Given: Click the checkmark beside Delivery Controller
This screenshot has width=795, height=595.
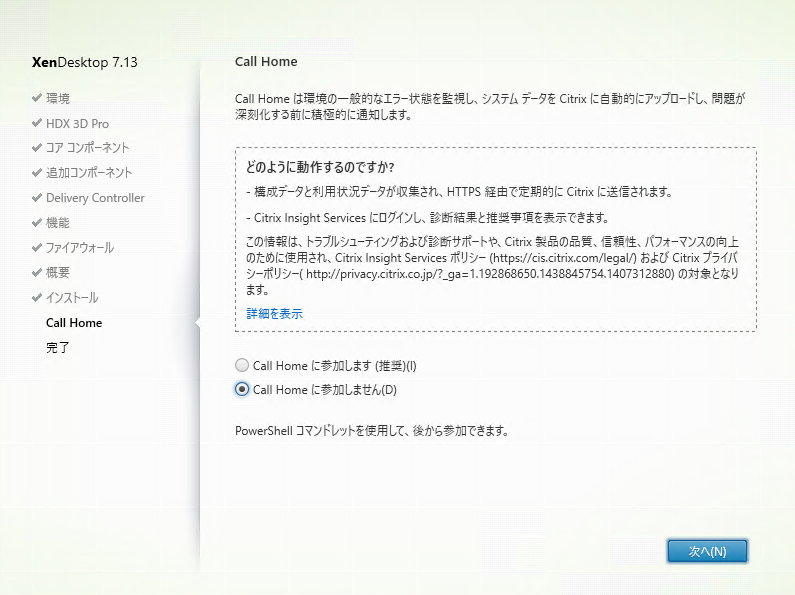Looking at the screenshot, I should [x=37, y=197].
